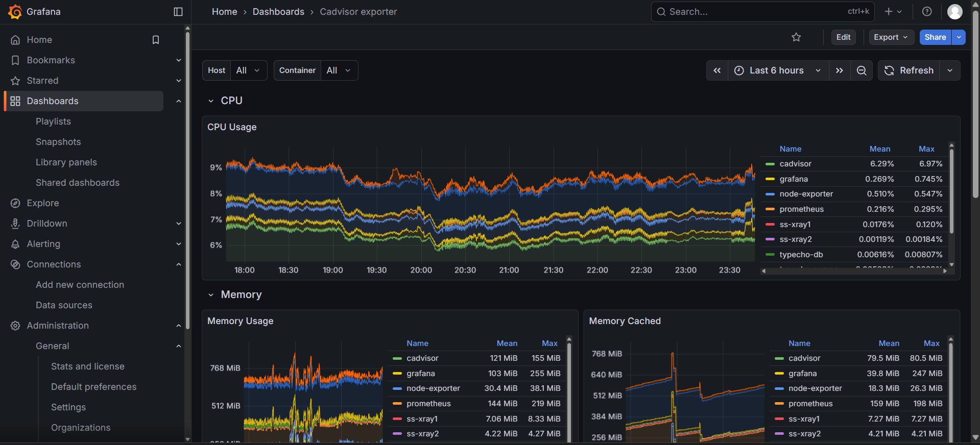The image size is (980, 445).
Task: Open the Host variable dropdown
Action: 249,70
